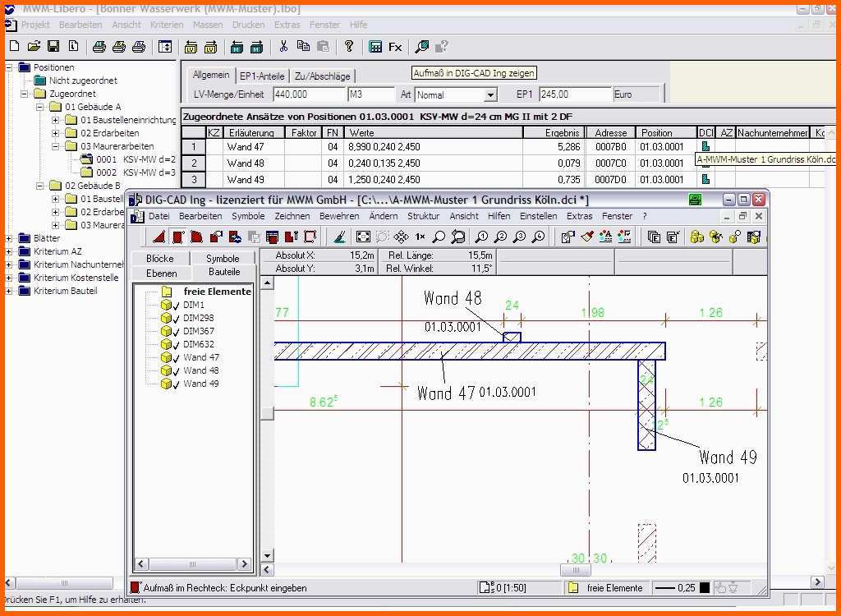Open the Ebenen tab in DIG-CAD

coord(162,274)
